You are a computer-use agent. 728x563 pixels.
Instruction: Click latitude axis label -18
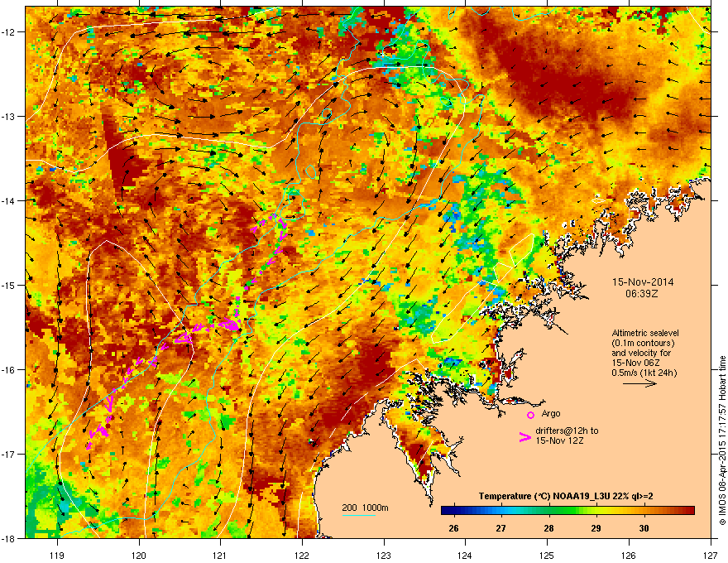[x=8, y=538]
